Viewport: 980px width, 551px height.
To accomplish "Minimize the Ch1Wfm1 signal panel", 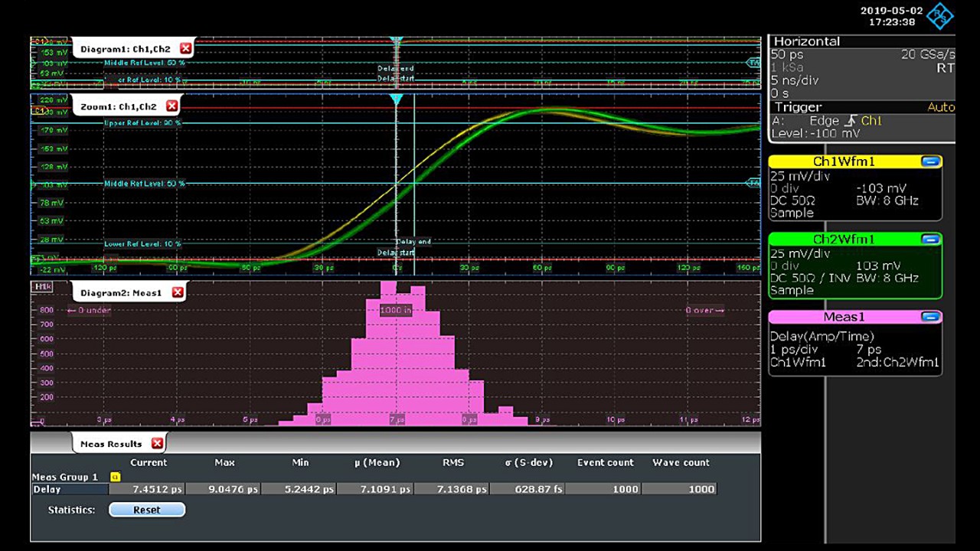I will point(930,161).
